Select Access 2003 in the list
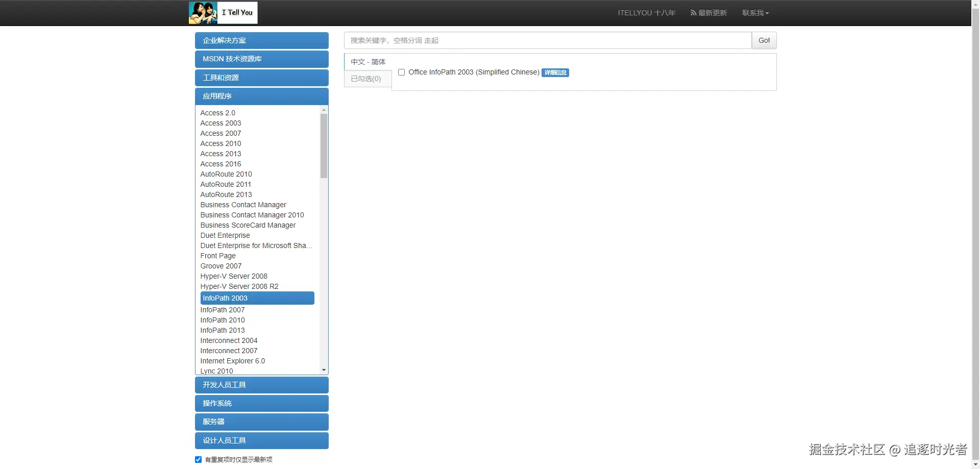 pyautogui.click(x=220, y=123)
